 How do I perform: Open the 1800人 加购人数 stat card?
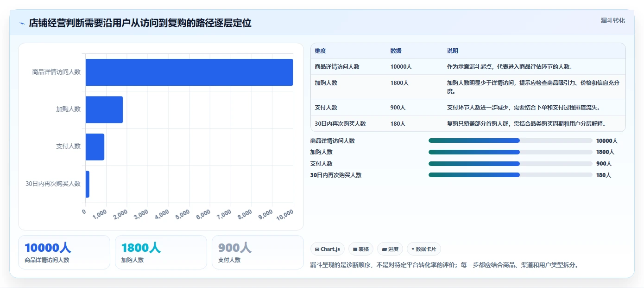[x=161, y=252]
